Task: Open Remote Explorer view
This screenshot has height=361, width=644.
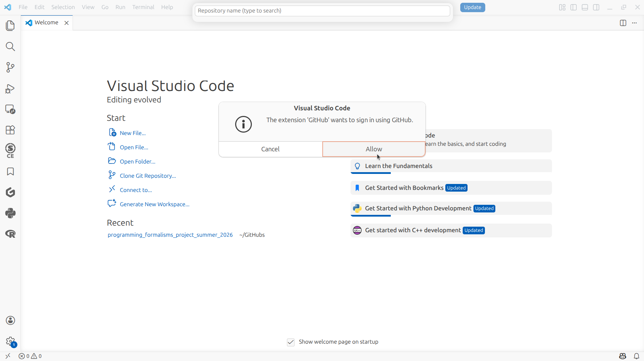Action: click(x=10, y=109)
